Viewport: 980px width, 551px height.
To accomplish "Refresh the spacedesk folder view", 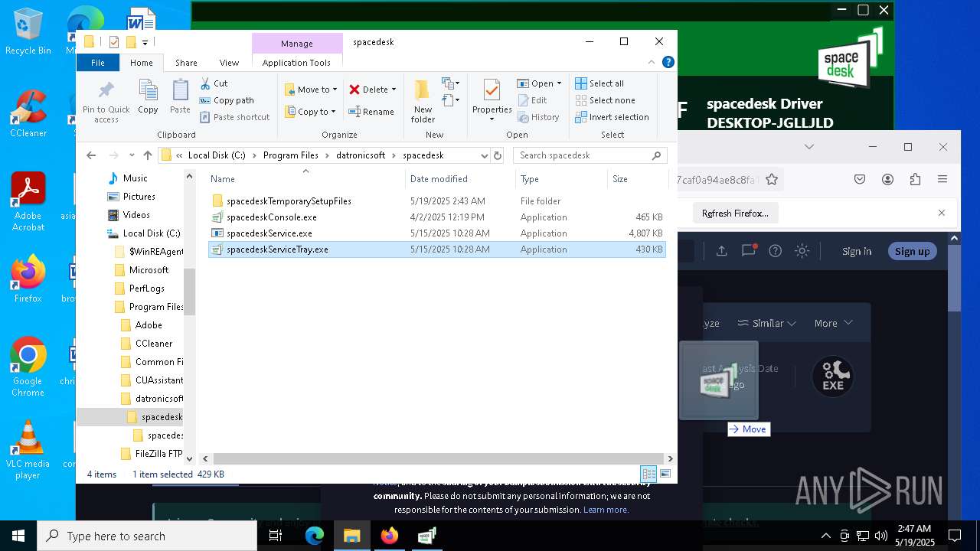I will (498, 155).
